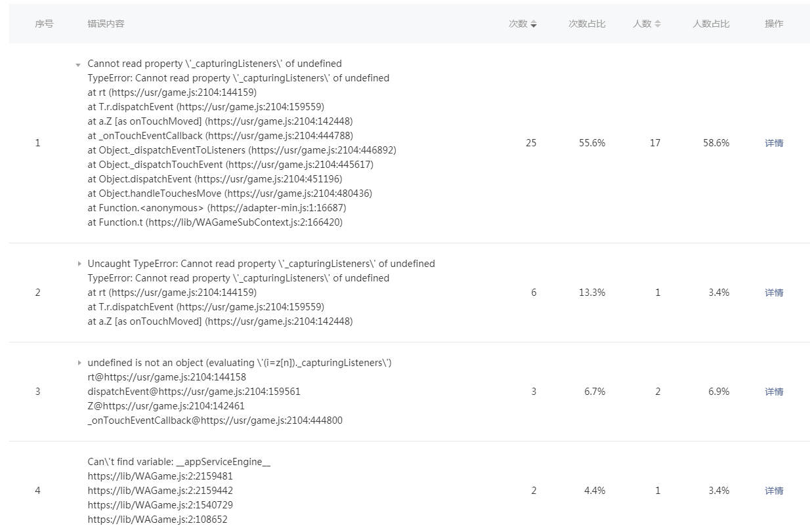
Task: Select 'Can't find variable: __appServiceEngine__' error text
Action: coord(179,462)
